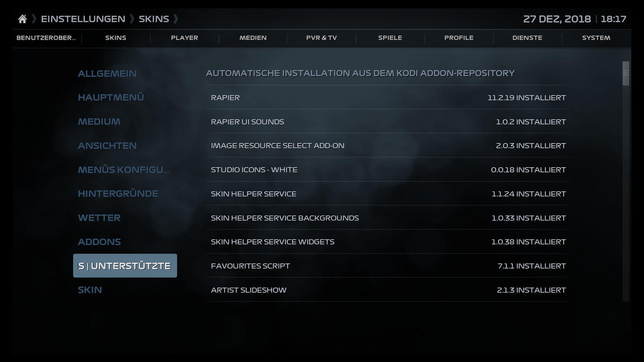Open the WETTER settings section
This screenshot has width=644, height=362.
tap(99, 218)
